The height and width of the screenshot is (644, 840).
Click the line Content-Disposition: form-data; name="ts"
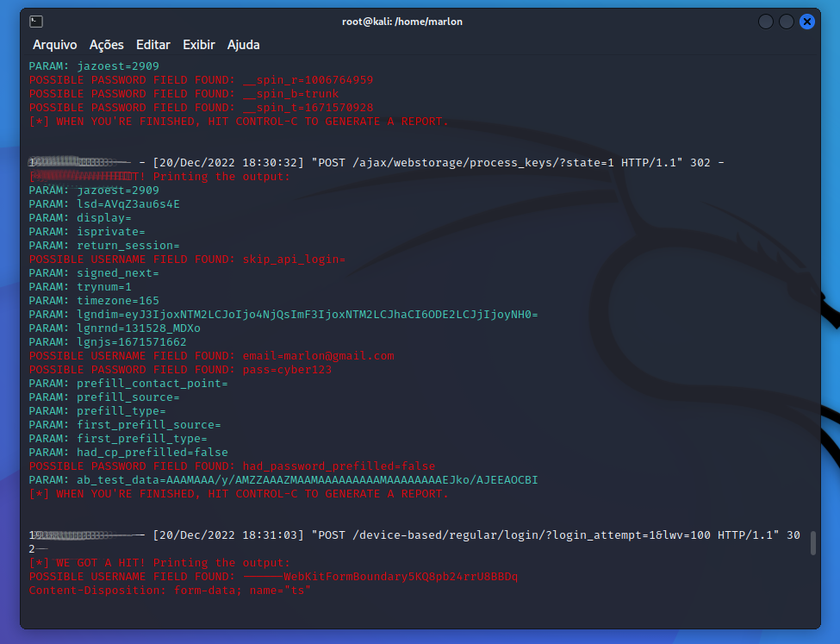tap(170, 591)
